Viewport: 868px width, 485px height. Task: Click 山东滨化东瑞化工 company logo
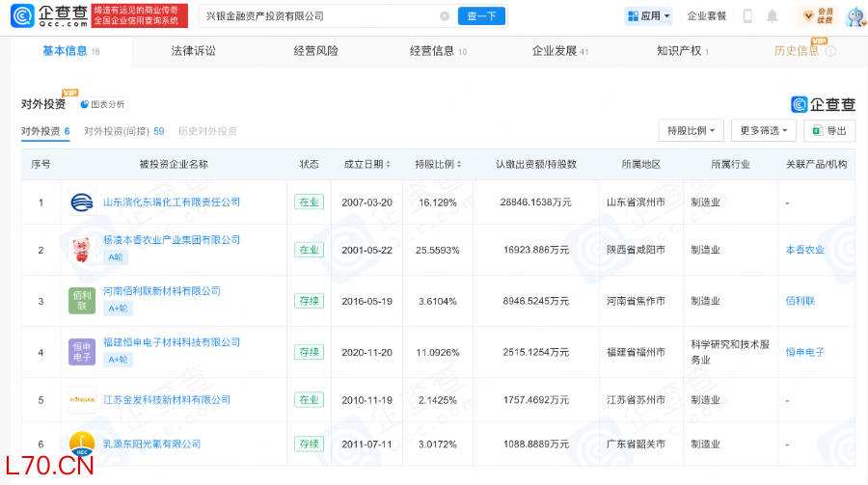point(82,202)
